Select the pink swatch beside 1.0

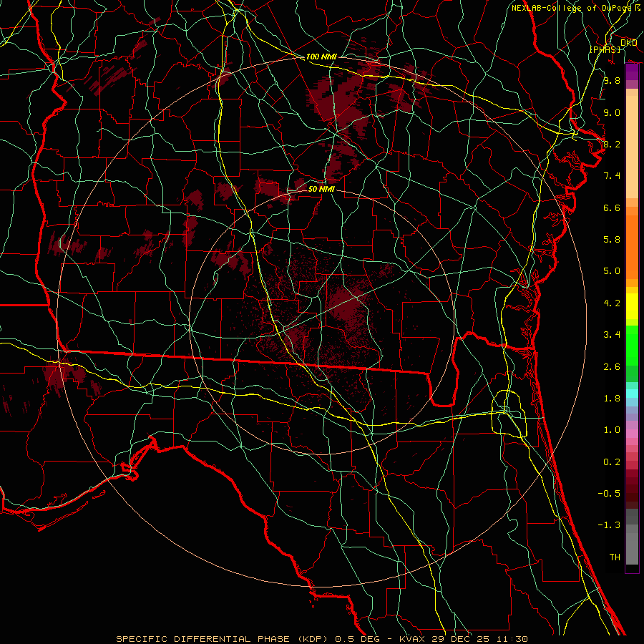(x=632, y=431)
